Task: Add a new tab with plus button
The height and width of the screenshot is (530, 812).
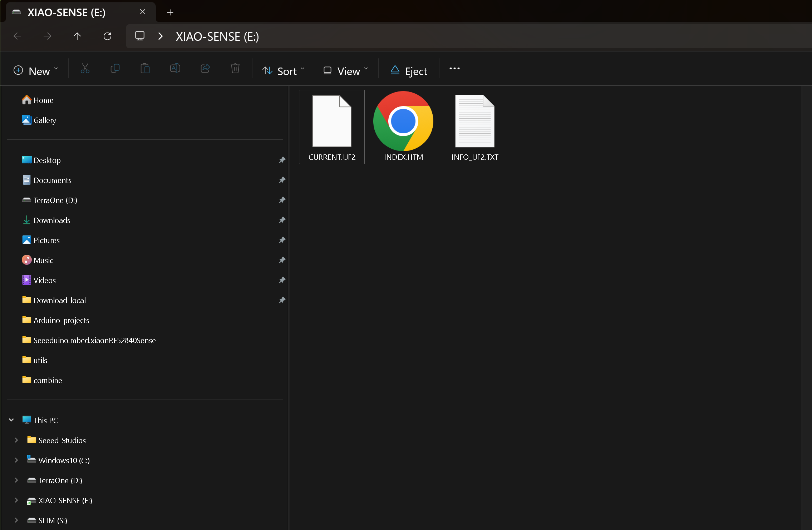Action: click(170, 13)
